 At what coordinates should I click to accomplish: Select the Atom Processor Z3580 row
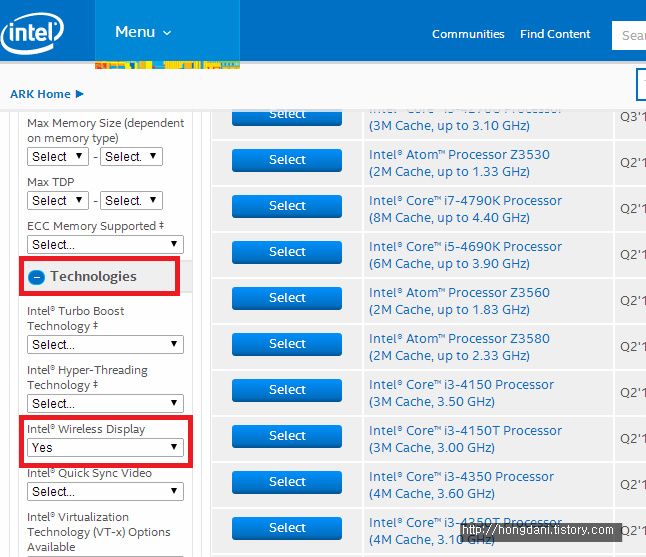pyautogui.click(x=287, y=344)
